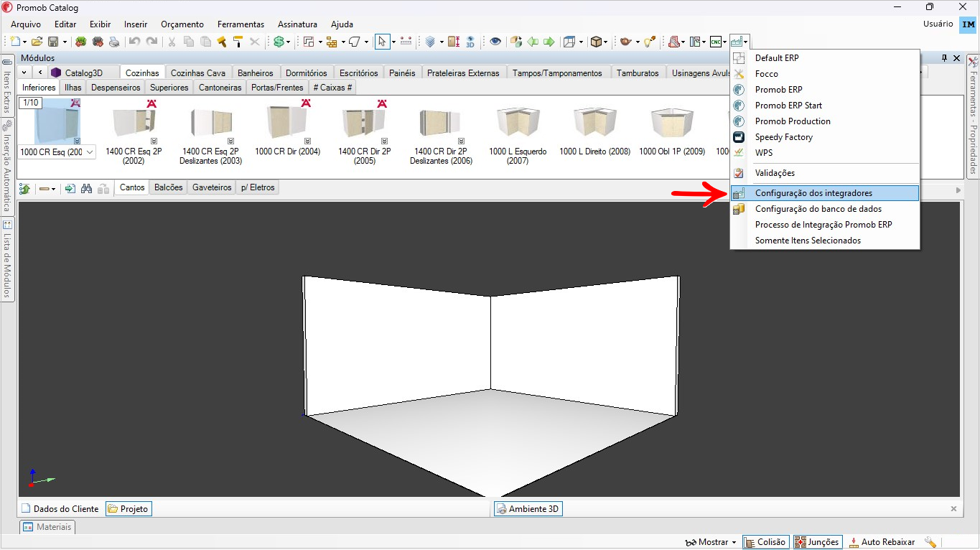Viewport: 980px width, 550px height.
Task: Tick checkbox under 1400 CR Esq 2P Deslizantes thumbnail
Action: point(230,141)
